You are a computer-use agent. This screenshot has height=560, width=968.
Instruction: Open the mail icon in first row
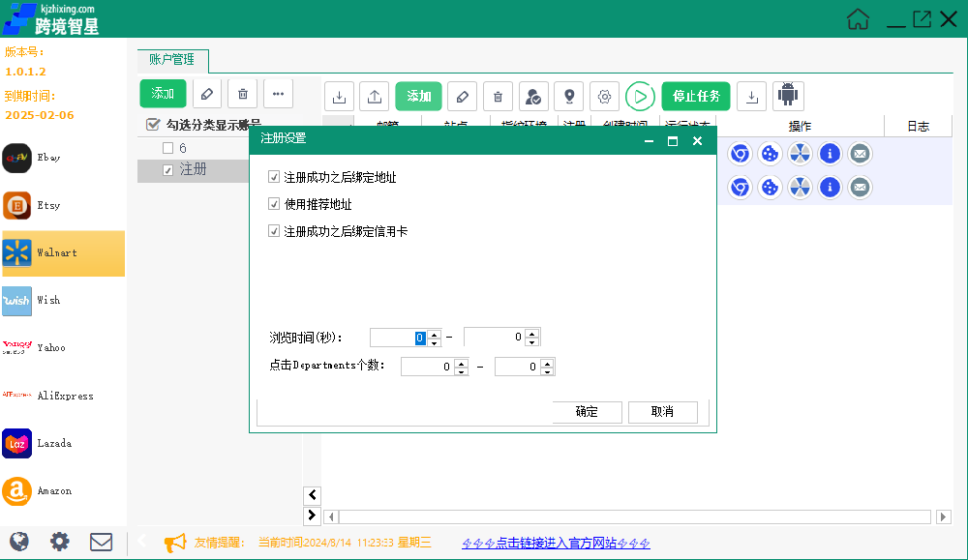pyautogui.click(x=860, y=154)
